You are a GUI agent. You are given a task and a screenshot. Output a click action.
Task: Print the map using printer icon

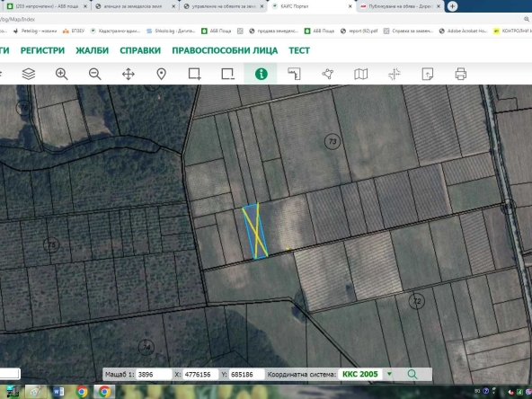[x=460, y=74]
